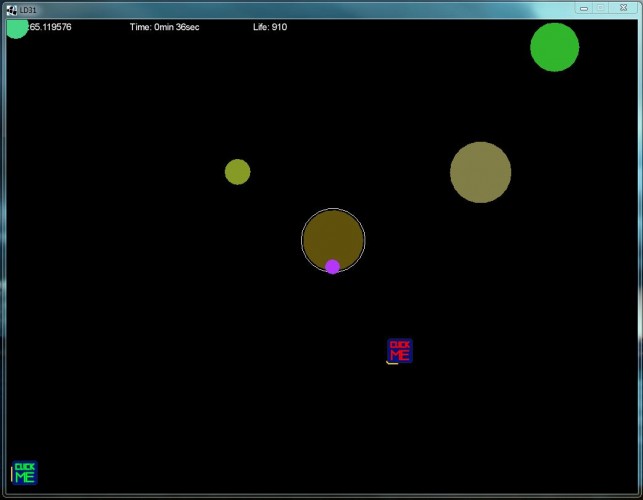Click the outlined dark brown circle
The width and height of the screenshot is (643, 500).
333,240
